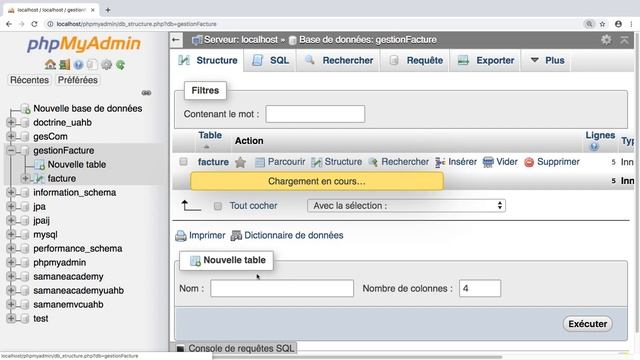
Task: Click Nouvelle table under gestionFacture
Action: point(77,164)
